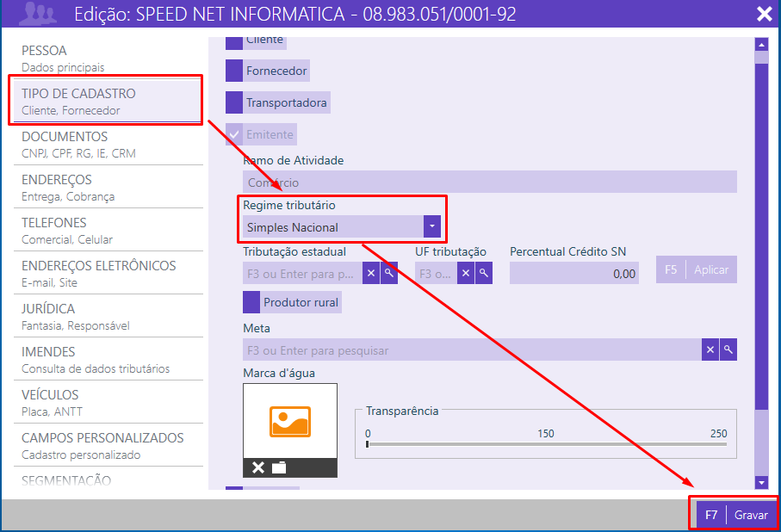Uncheck the Emitente checkbox
The height and width of the screenshot is (532, 781).
234,134
